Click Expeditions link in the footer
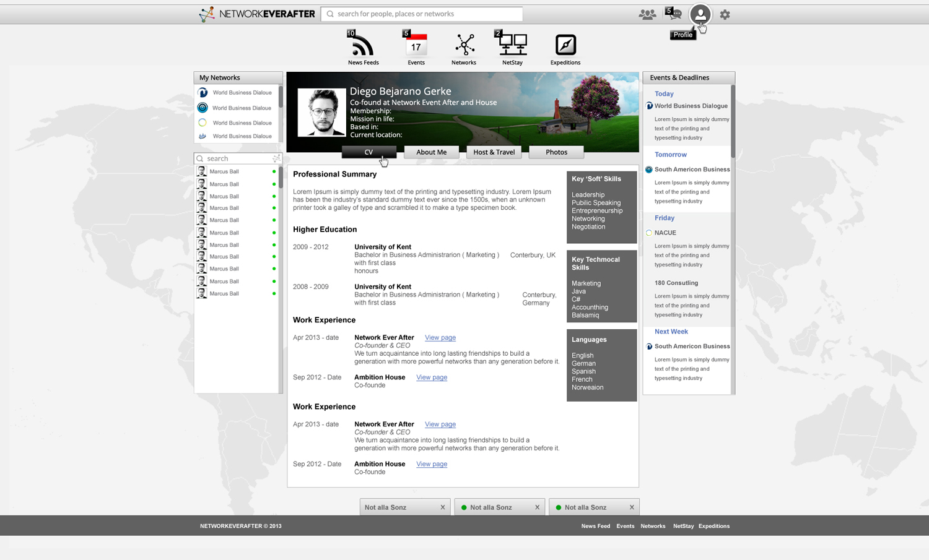 [713, 526]
